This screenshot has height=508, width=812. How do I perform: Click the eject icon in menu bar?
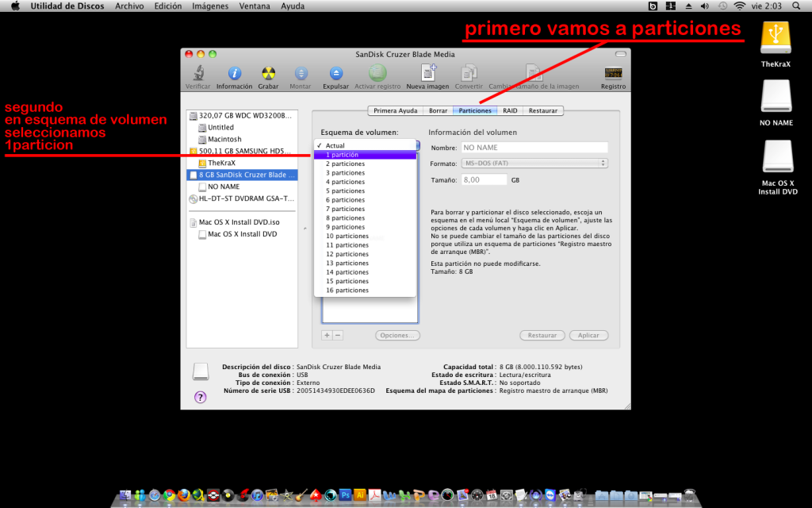pos(688,6)
